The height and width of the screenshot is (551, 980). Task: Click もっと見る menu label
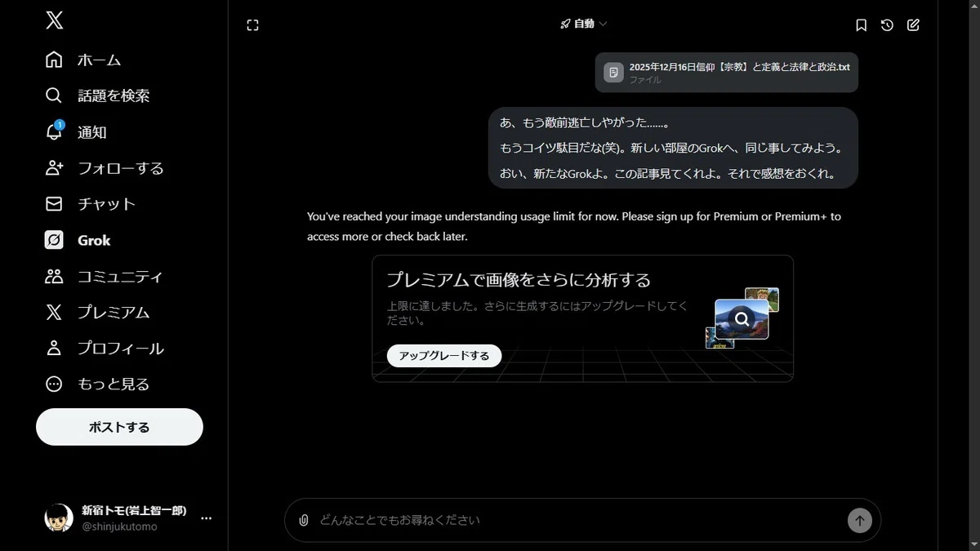coord(114,384)
